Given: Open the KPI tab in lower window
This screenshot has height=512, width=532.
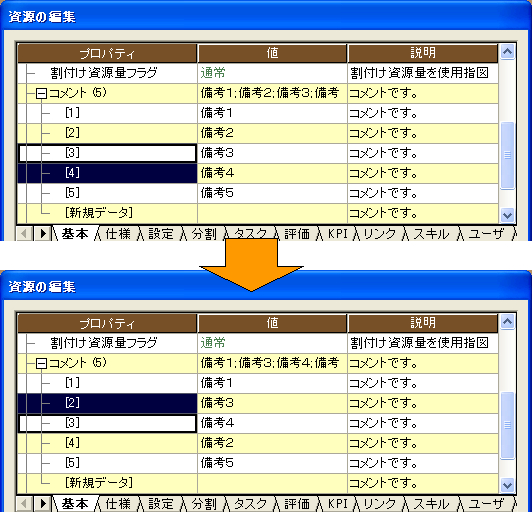Looking at the screenshot, I should (338, 504).
